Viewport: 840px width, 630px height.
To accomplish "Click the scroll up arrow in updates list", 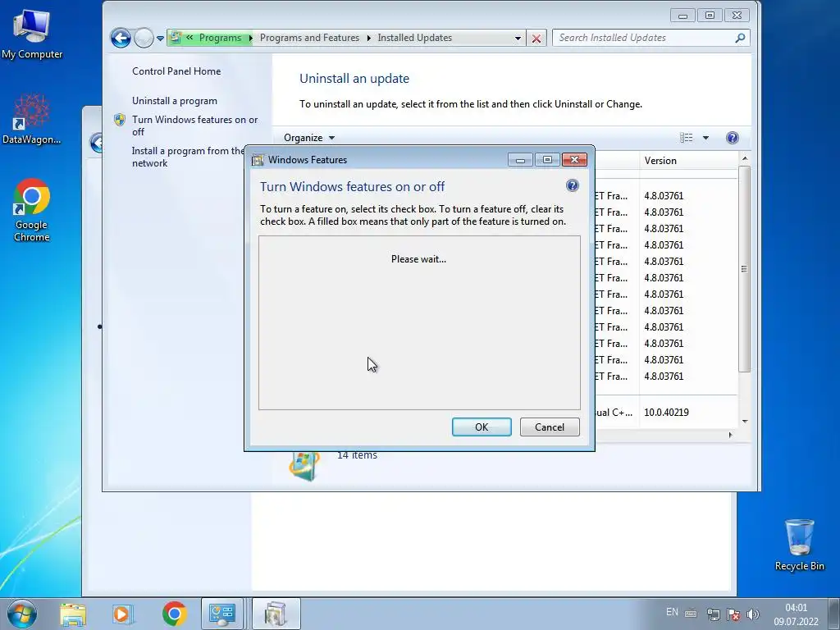I will point(745,158).
